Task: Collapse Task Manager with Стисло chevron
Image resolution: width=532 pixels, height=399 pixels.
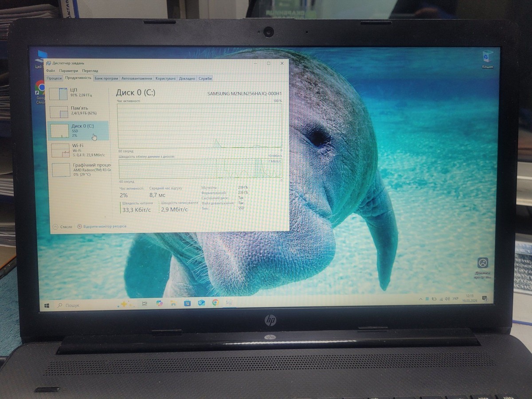Action: pos(55,227)
